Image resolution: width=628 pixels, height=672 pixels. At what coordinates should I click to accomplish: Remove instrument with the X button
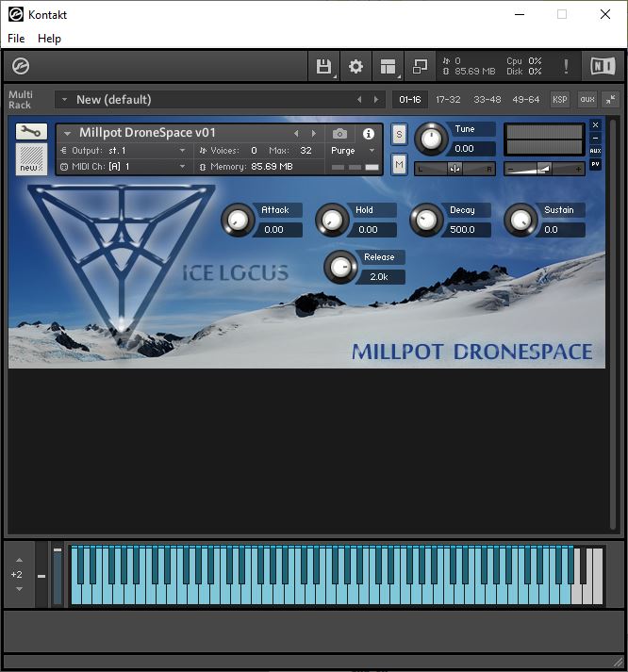(595, 124)
